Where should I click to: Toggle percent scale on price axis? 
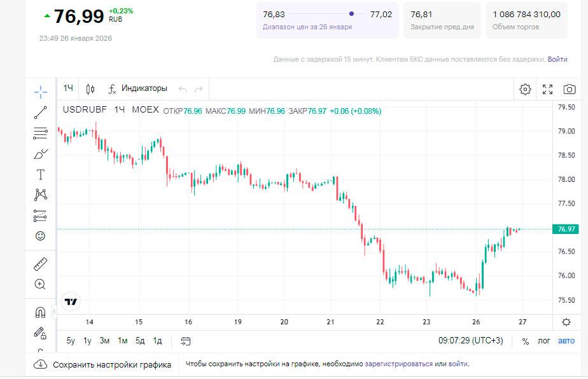[x=525, y=341]
